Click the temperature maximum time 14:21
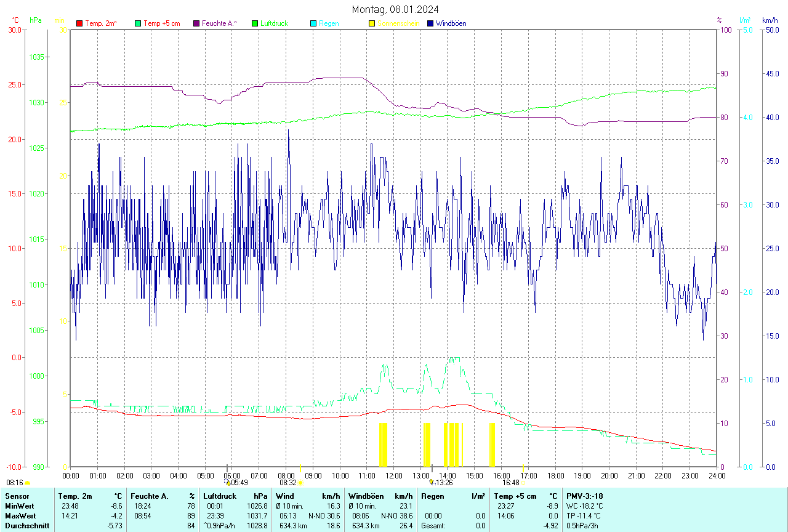 [70, 516]
